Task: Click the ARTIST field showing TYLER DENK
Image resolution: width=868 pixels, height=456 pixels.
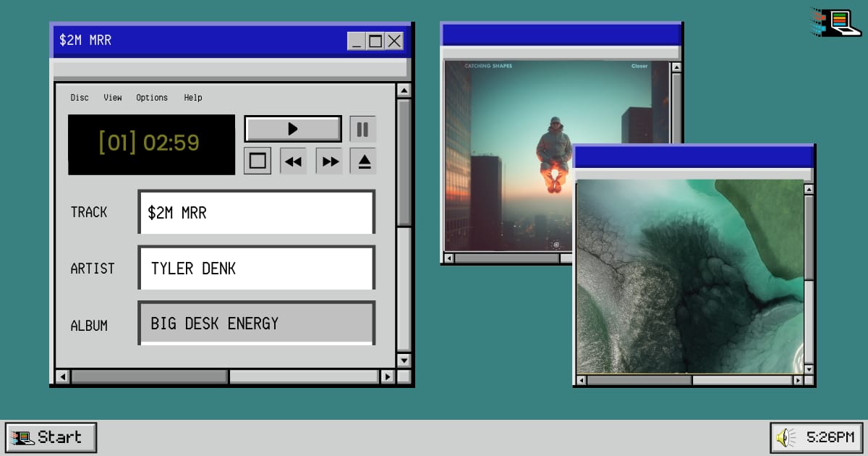Action: pos(257,268)
